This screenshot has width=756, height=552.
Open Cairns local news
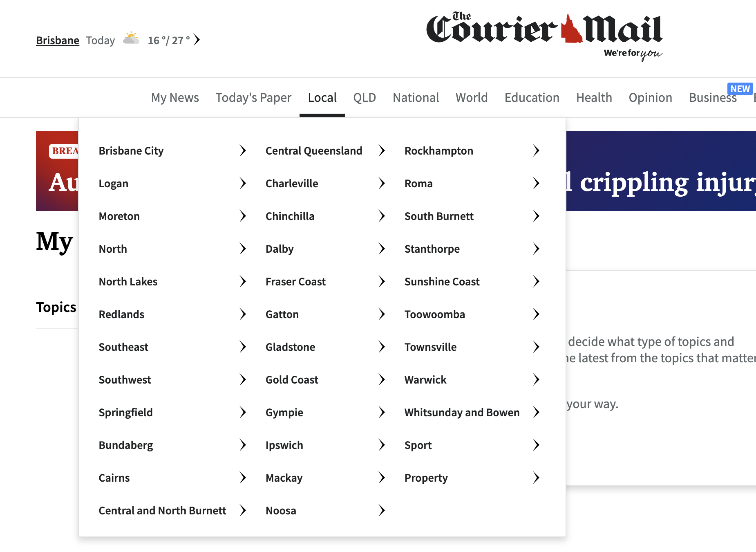114,478
